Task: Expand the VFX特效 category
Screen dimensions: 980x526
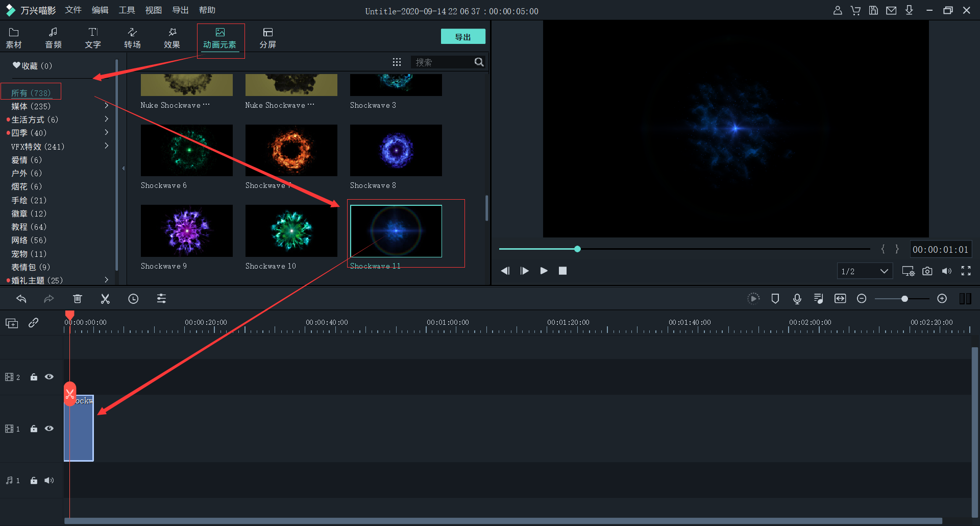Action: [106, 146]
